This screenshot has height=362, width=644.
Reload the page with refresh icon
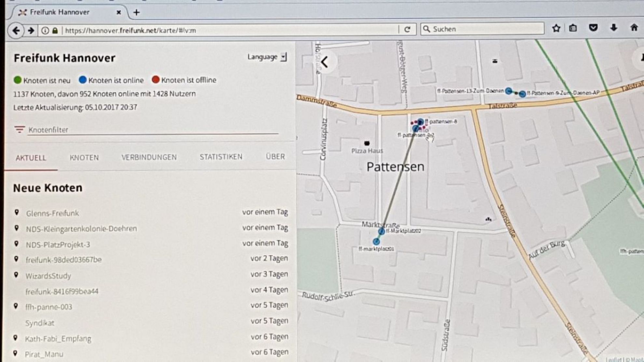click(407, 30)
